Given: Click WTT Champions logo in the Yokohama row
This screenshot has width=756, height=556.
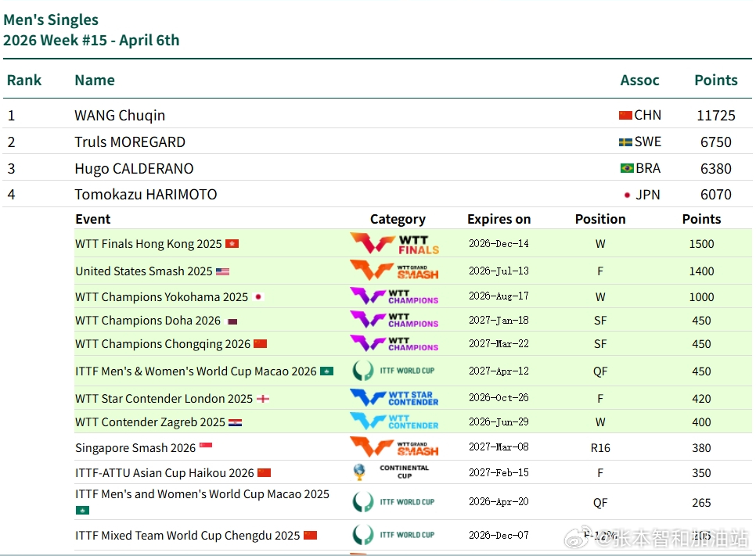Looking at the screenshot, I should pyautogui.click(x=394, y=296).
